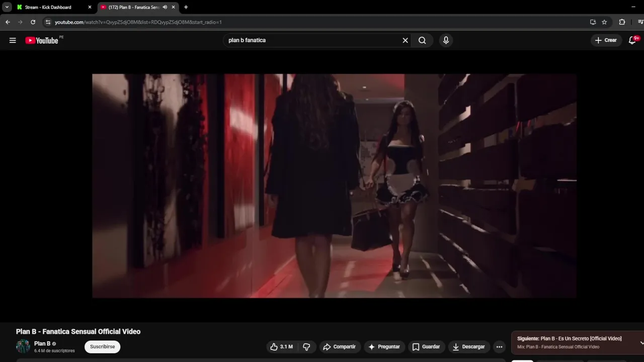Go to the YouTube home logo
This screenshot has width=644, height=362.
42,40
